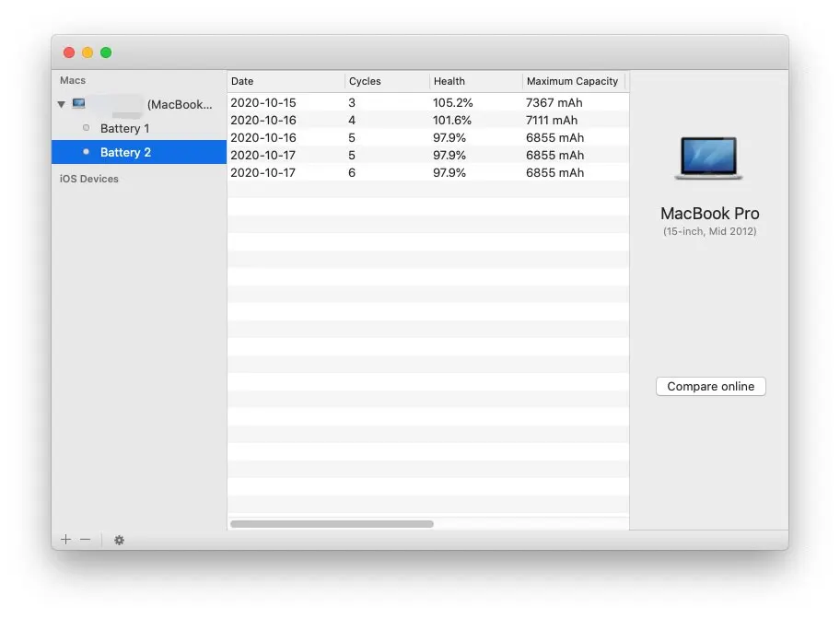Viewport: 840px width, 618px height.
Task: Select the 101.6% health cell
Action: click(451, 121)
